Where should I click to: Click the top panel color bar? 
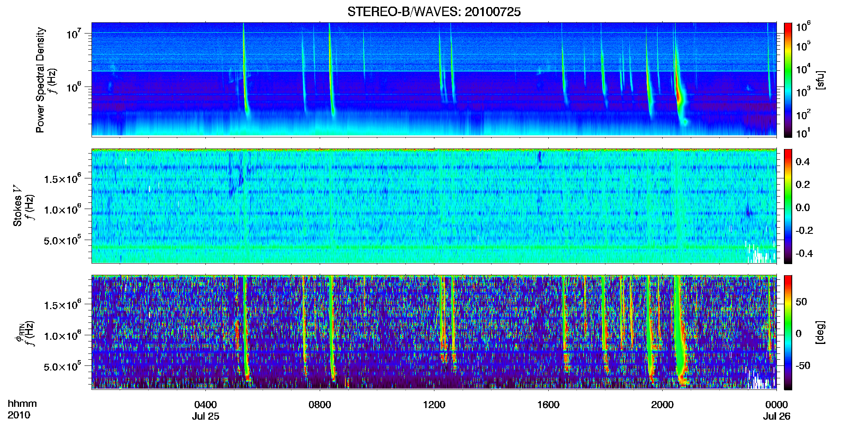click(x=788, y=80)
